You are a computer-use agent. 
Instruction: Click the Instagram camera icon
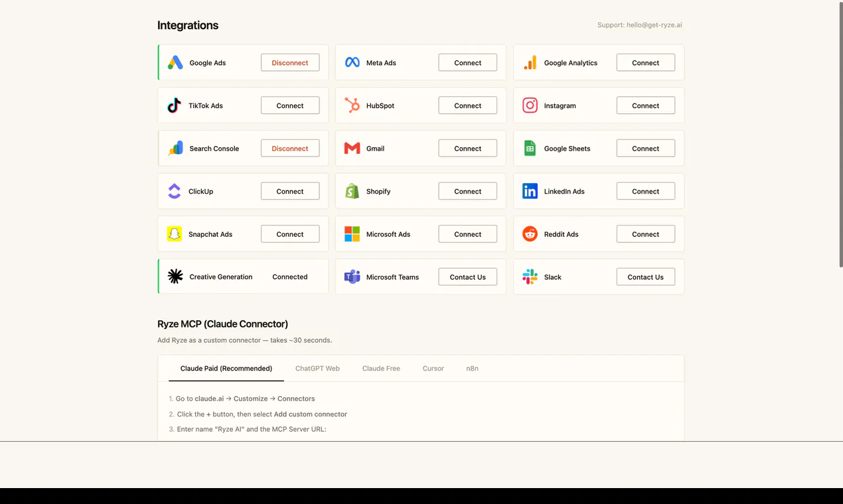coord(530,105)
